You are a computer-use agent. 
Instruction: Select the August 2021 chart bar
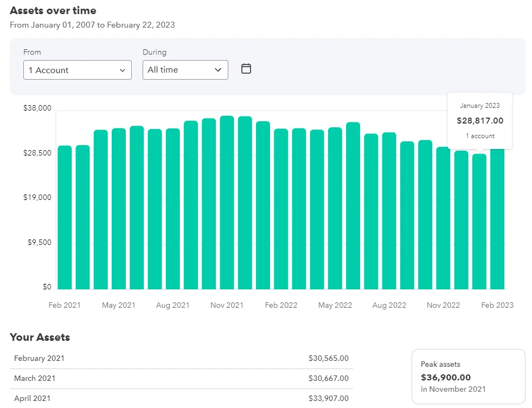[x=172, y=209]
